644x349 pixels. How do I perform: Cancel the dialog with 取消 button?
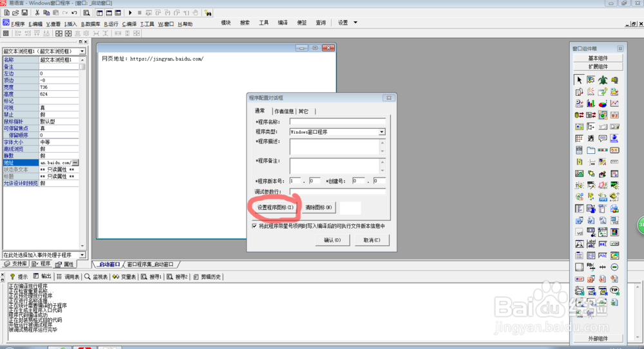point(372,240)
